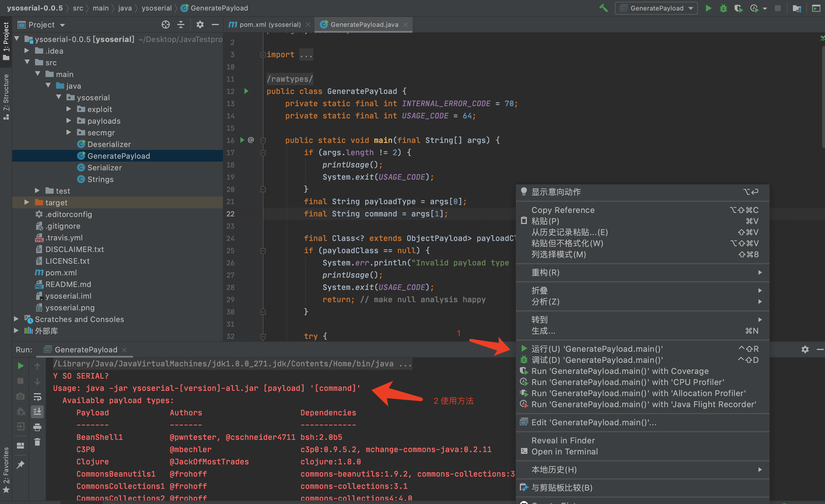Screen dimensions: 825x504
Task: Collapse all in Project panel toolbar
Action: [181, 24]
